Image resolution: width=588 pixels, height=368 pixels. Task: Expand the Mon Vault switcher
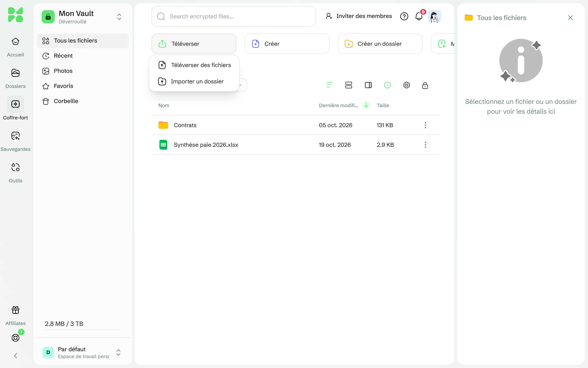tap(119, 17)
